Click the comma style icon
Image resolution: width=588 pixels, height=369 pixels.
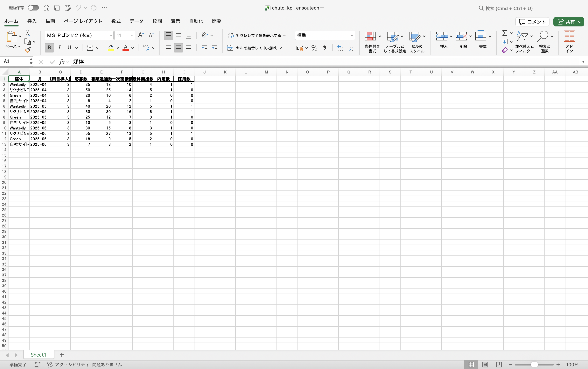click(x=325, y=48)
